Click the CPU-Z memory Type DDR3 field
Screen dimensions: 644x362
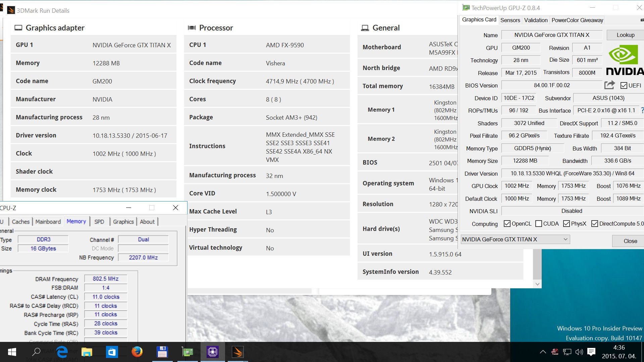43,239
